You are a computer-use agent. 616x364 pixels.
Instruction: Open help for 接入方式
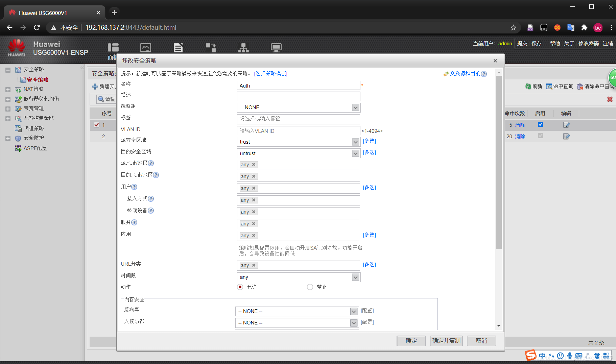(151, 199)
